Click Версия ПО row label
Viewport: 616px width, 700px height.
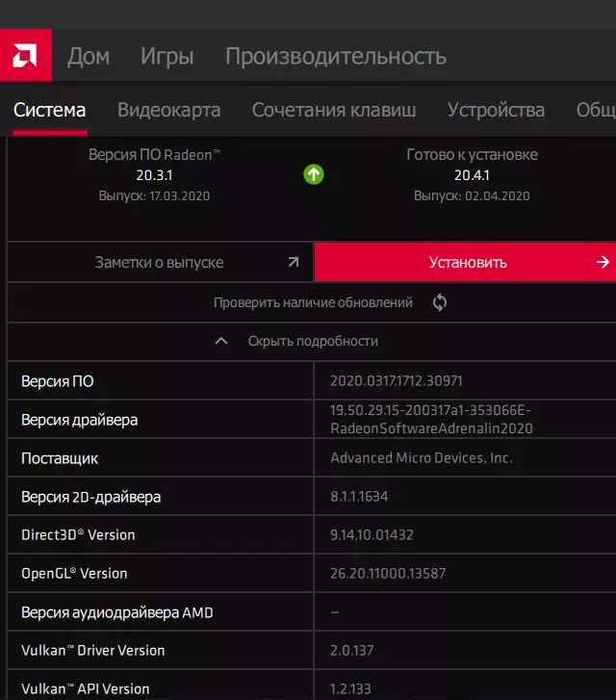tap(58, 381)
